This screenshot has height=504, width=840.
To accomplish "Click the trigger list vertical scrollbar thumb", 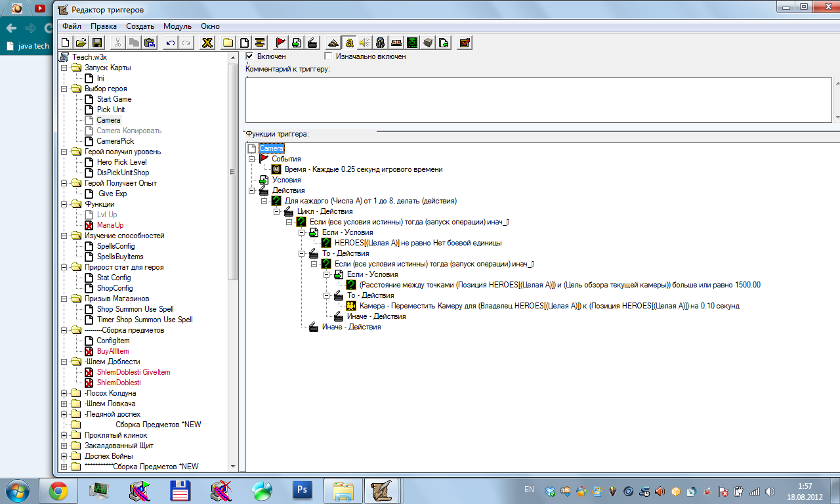I will coord(232,172).
